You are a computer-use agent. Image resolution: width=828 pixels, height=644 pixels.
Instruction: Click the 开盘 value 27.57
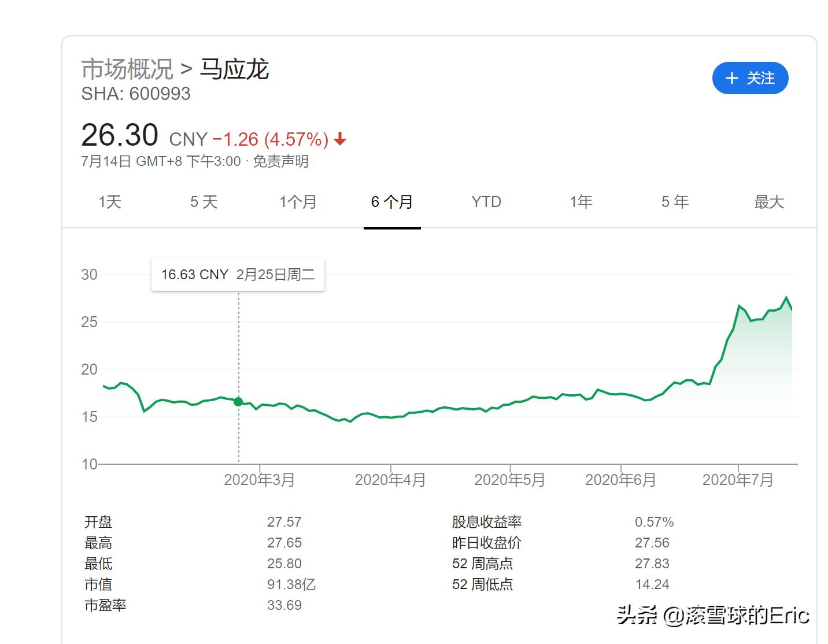[284, 522]
